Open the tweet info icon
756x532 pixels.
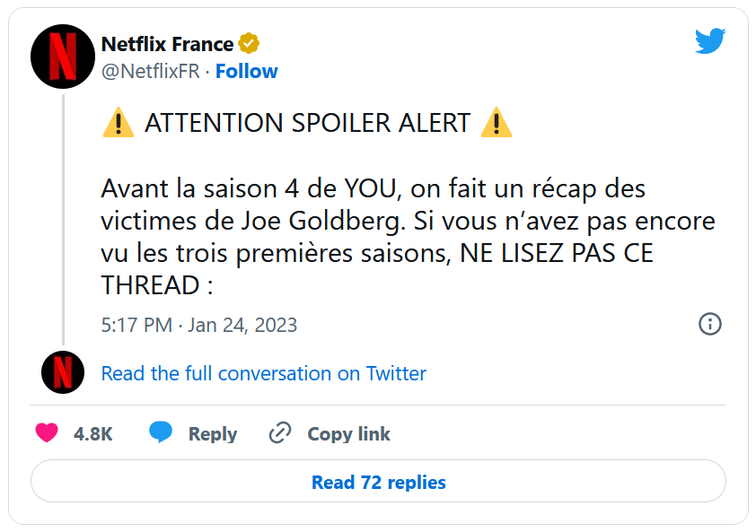[x=709, y=324]
